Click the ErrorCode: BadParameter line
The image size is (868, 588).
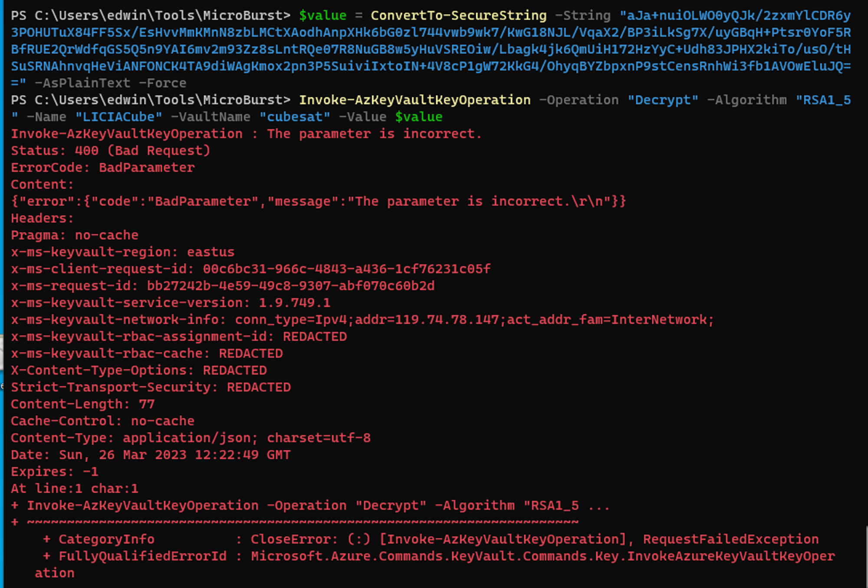click(102, 168)
